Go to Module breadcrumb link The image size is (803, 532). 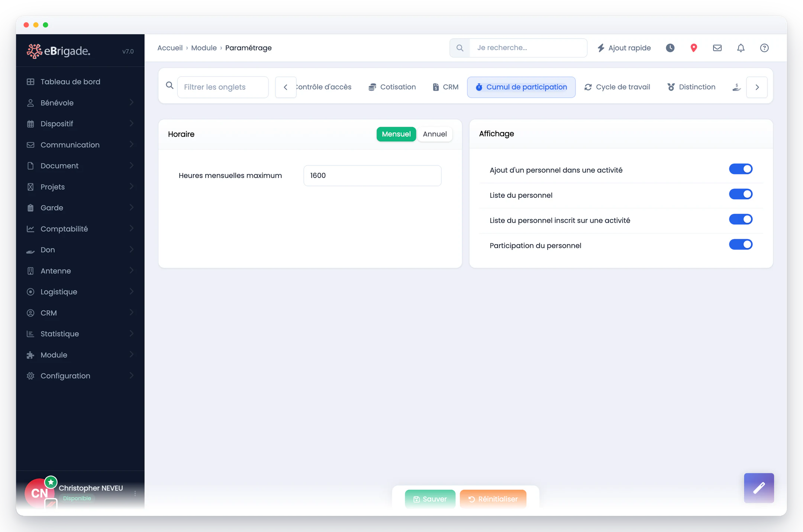click(x=204, y=48)
